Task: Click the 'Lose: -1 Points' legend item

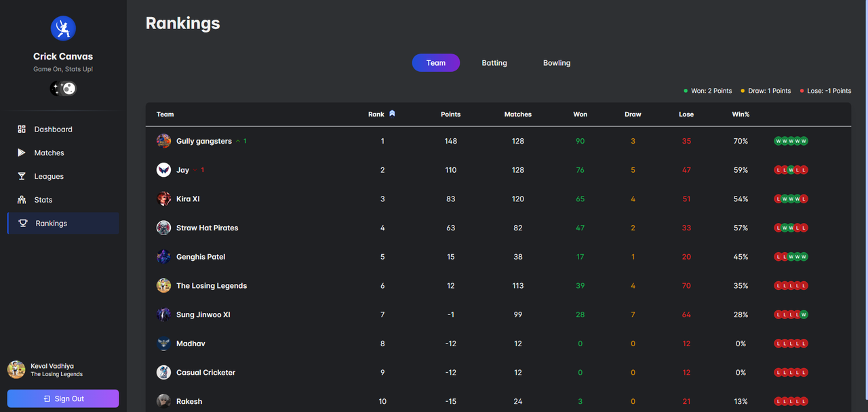Action: [825, 91]
